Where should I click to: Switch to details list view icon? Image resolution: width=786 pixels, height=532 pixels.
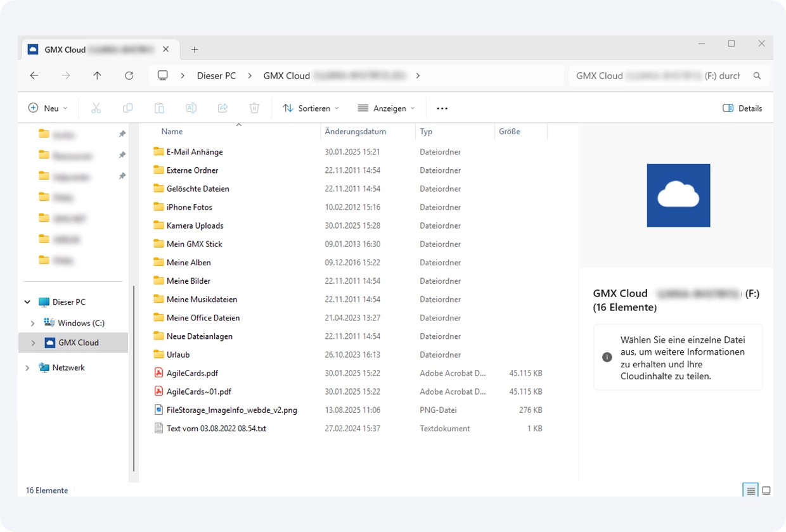751,490
